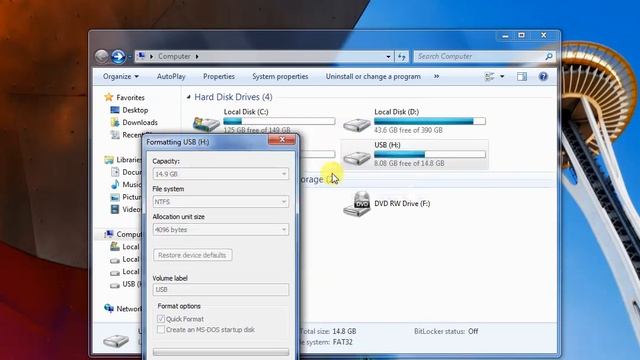Click the USB (H:) usage bar
The height and width of the screenshot is (360, 640).
(430, 154)
